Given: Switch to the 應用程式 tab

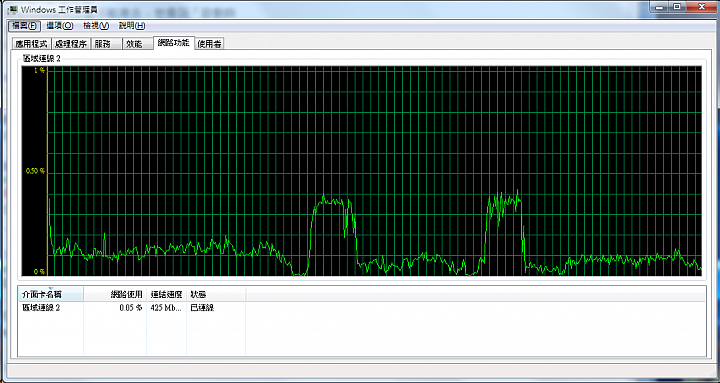Looking at the screenshot, I should click(x=31, y=44).
